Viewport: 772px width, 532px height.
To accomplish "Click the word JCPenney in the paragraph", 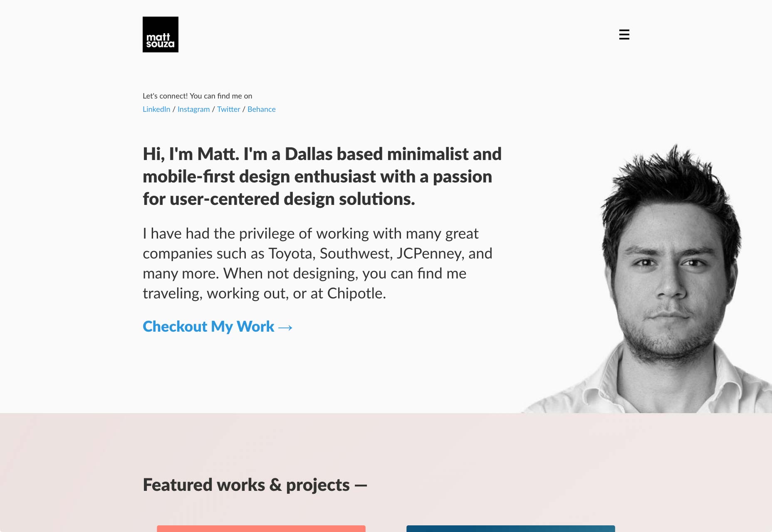I will (x=429, y=254).
